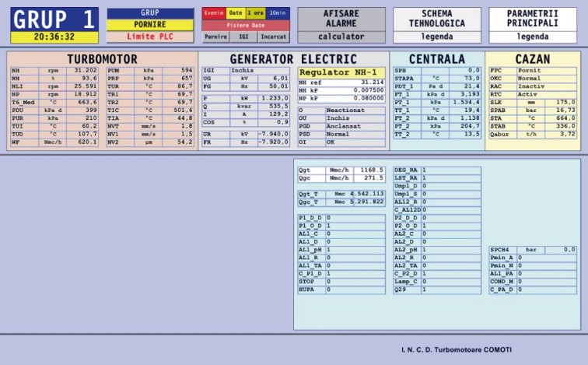
Task: Select the 10min time range
Action: click(278, 13)
